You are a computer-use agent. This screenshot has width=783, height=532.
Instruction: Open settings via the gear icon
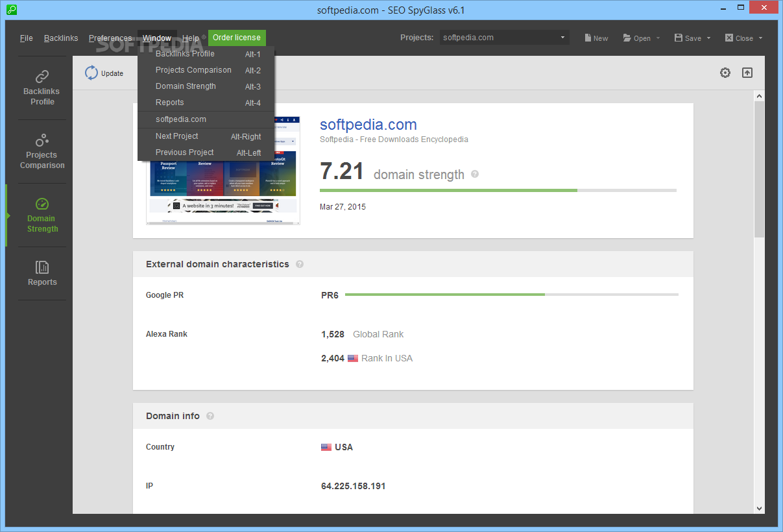725,73
